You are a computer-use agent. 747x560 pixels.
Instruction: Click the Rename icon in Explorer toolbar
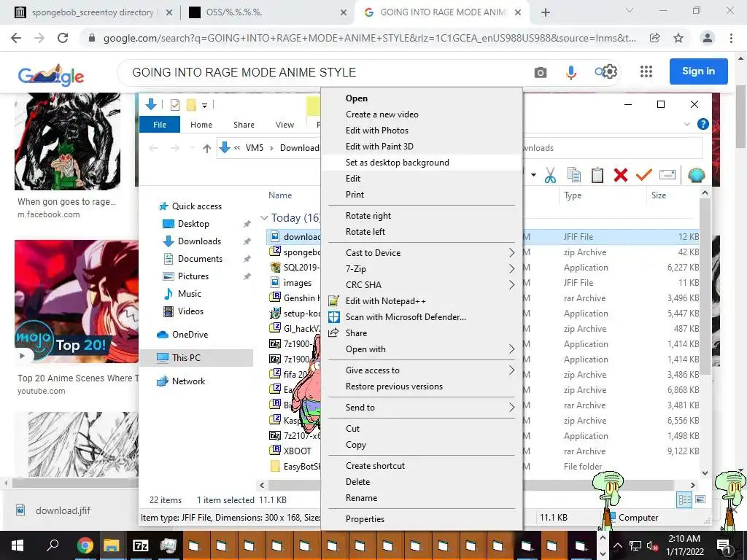point(667,175)
